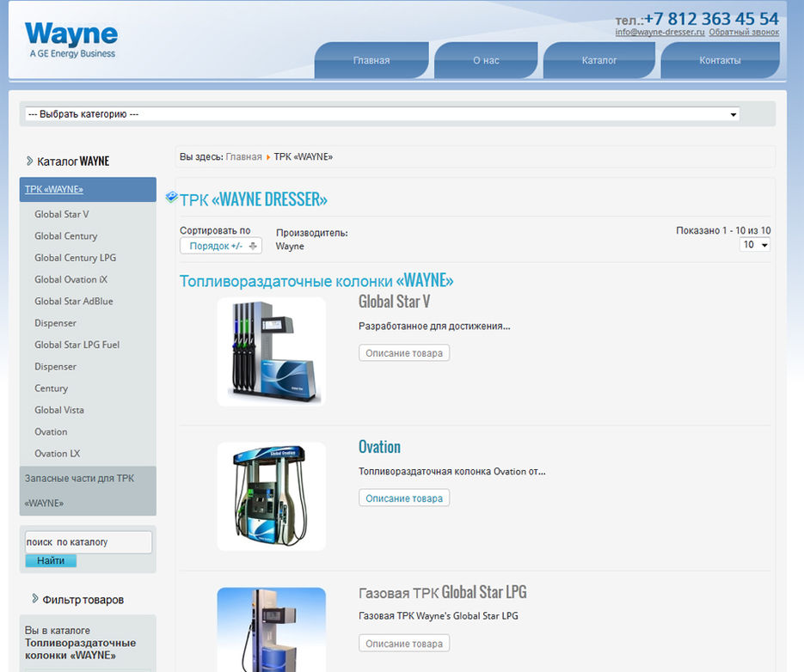Click the Топливораздаточные колонки «WAYNE» section heading
The height and width of the screenshot is (672, 804).
[x=316, y=281]
